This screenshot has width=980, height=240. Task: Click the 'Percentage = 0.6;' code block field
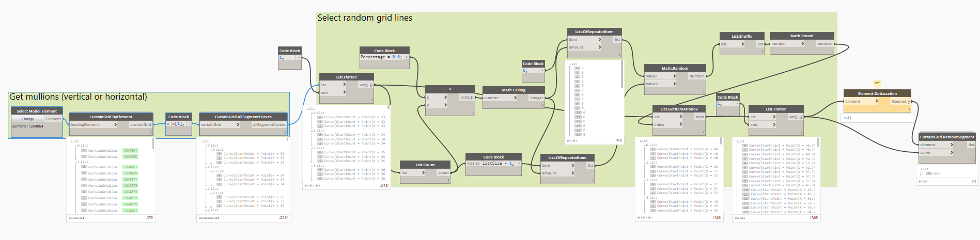click(381, 57)
